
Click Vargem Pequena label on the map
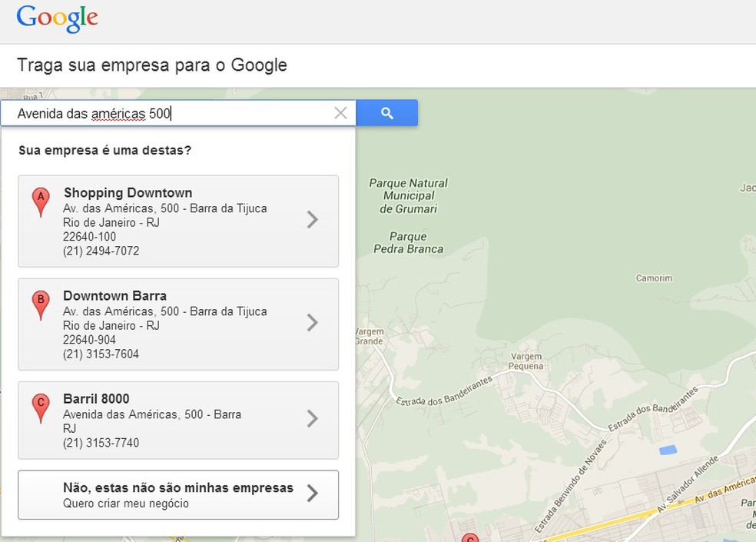tap(526, 361)
